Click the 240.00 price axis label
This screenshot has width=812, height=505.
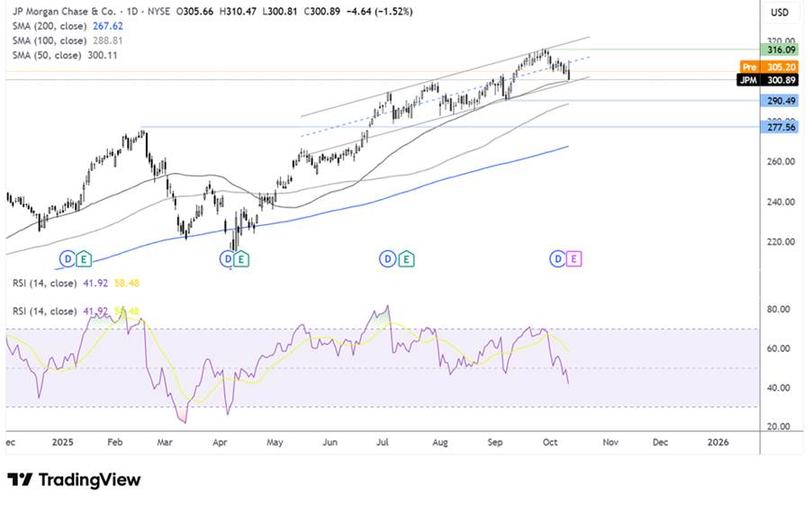780,202
